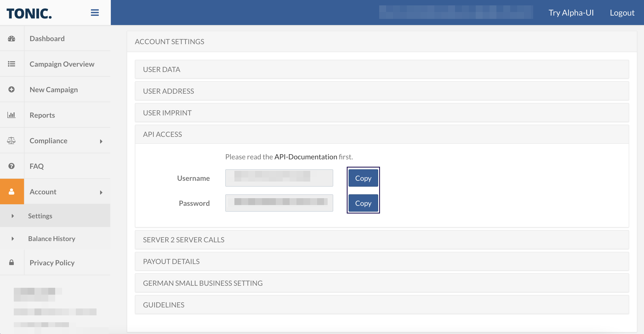Expand the Compliance submenu arrow
This screenshot has width=644, height=334.
click(x=101, y=141)
